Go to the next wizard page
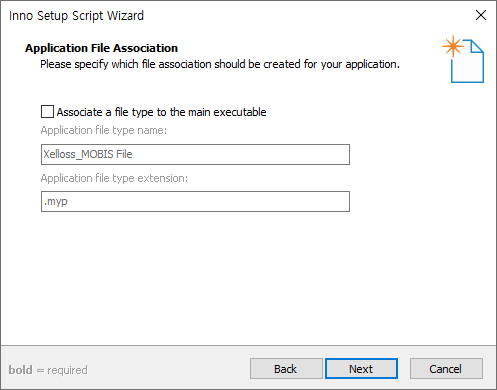This screenshot has height=390, width=497. pos(361,369)
